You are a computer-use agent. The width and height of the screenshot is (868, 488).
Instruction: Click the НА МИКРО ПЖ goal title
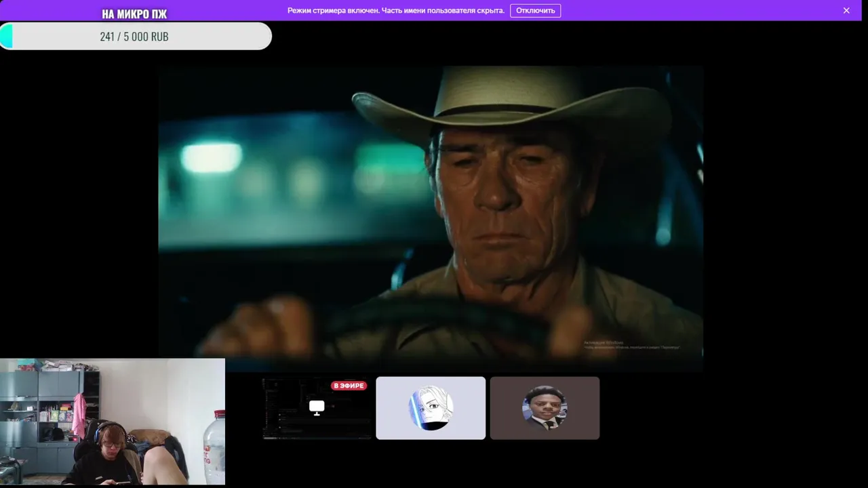tap(134, 14)
